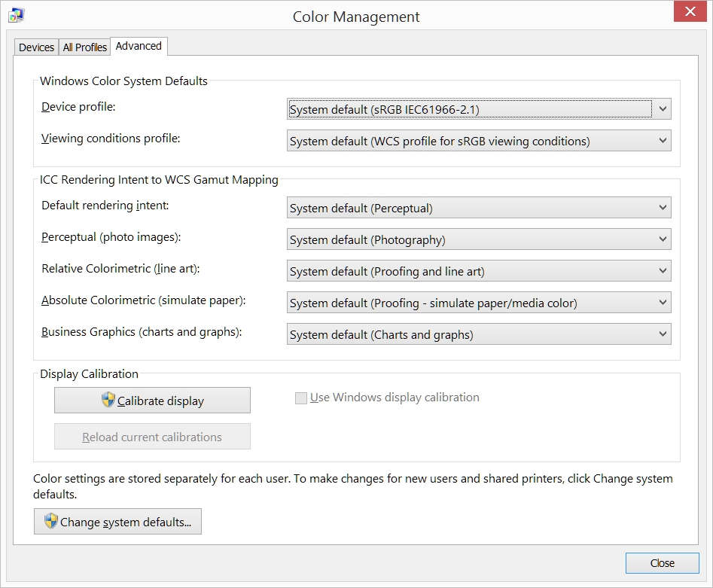Open the Business Graphics charts dropdown
This screenshot has width=713, height=588.
(479, 334)
